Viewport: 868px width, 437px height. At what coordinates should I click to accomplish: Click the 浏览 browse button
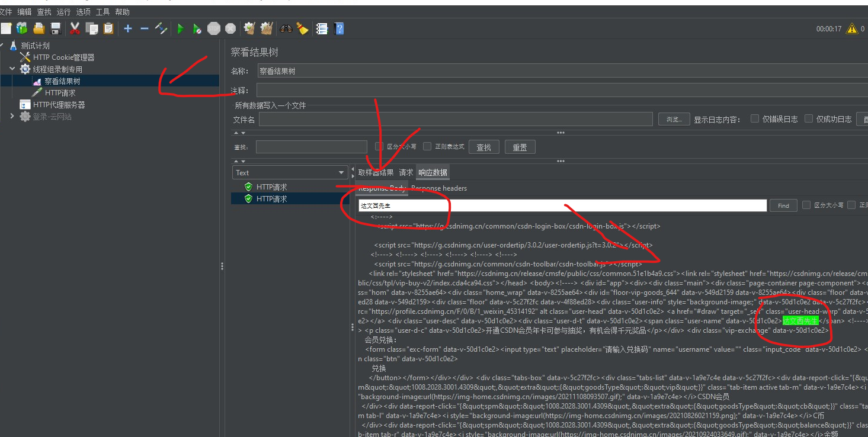[x=674, y=119]
